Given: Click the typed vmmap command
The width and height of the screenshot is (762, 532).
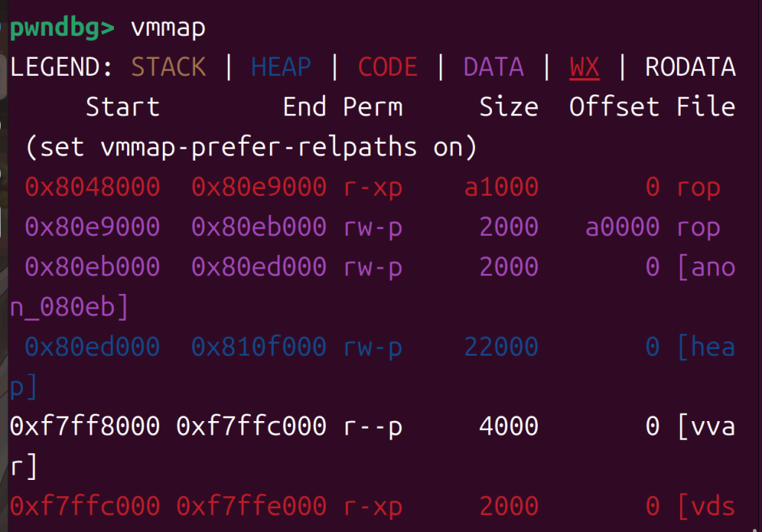Looking at the screenshot, I should [168, 28].
